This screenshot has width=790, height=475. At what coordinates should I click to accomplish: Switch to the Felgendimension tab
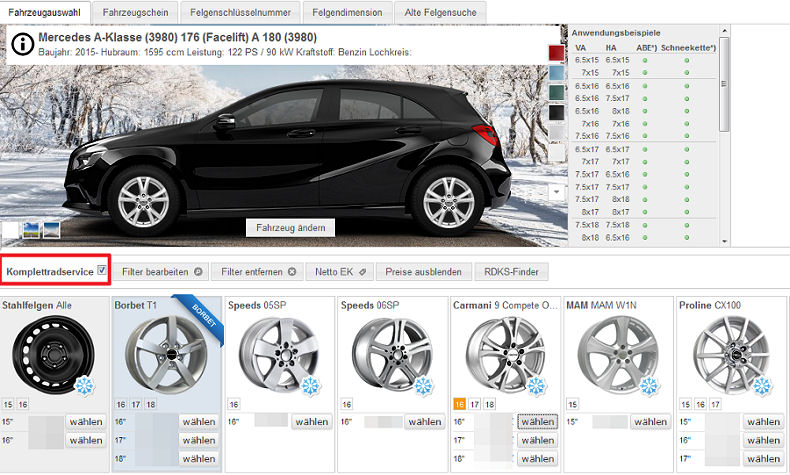(347, 13)
